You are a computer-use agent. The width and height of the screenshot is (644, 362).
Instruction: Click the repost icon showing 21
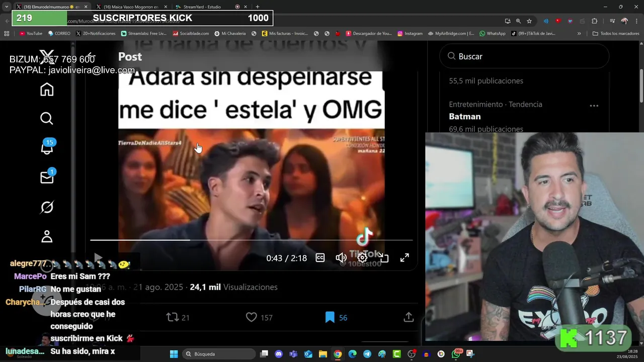[173, 317]
